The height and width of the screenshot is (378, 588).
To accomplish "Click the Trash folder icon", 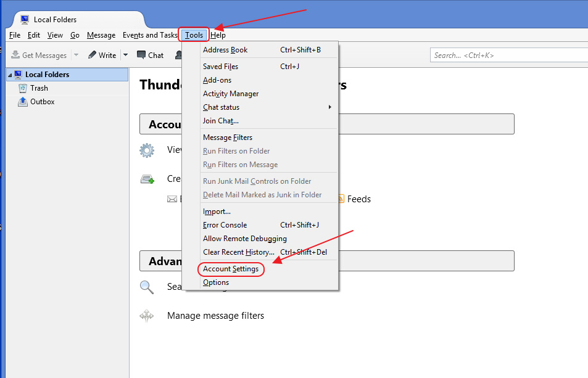I will [x=23, y=88].
